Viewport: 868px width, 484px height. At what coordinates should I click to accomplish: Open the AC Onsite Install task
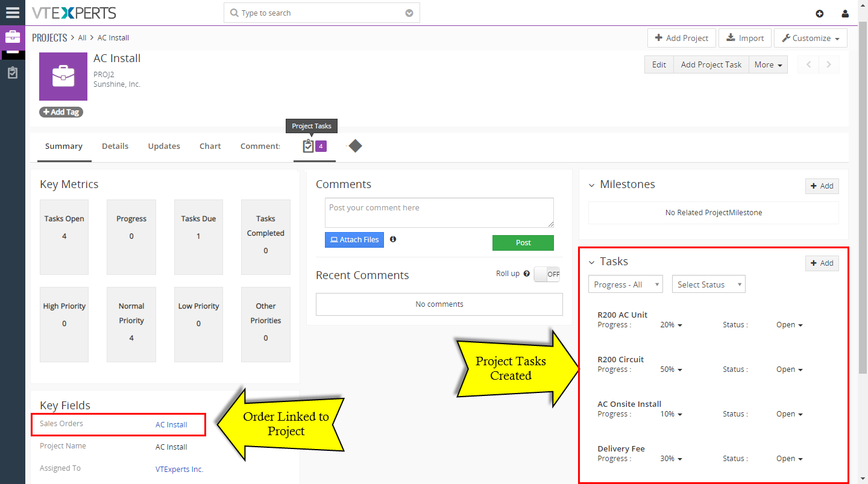[629, 404]
